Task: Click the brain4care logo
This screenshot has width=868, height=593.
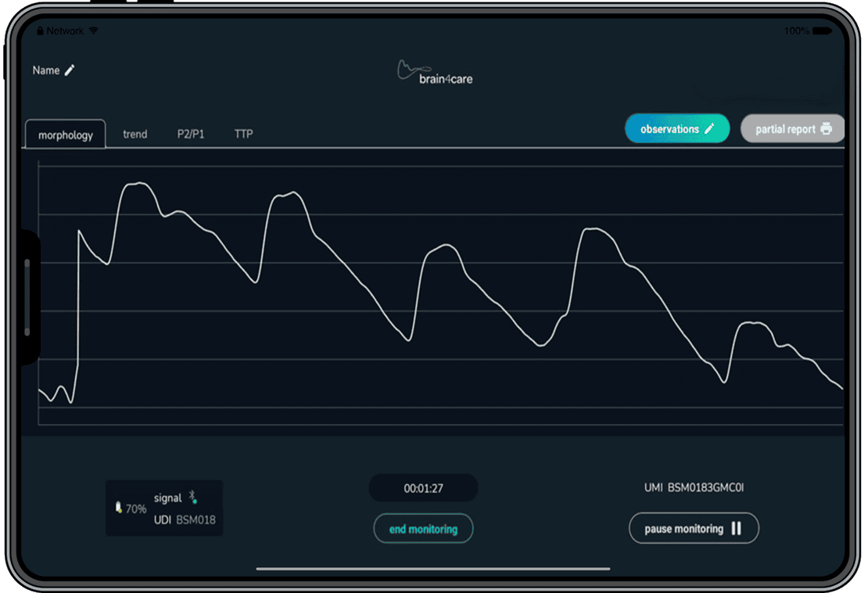Action: (x=435, y=72)
